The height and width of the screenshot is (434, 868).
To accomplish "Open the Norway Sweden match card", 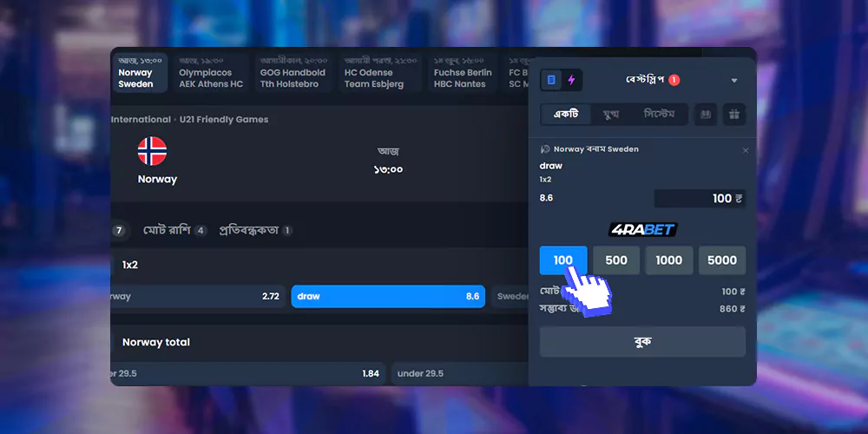I will (140, 73).
